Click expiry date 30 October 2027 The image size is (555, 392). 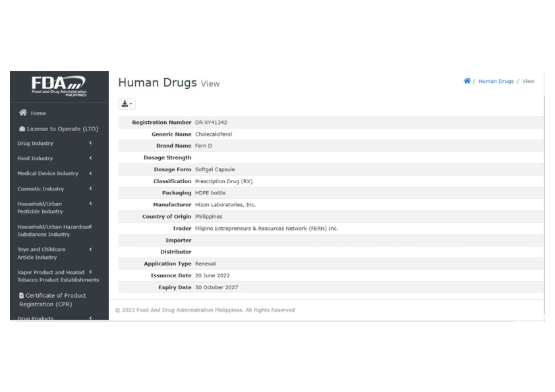[x=216, y=287]
